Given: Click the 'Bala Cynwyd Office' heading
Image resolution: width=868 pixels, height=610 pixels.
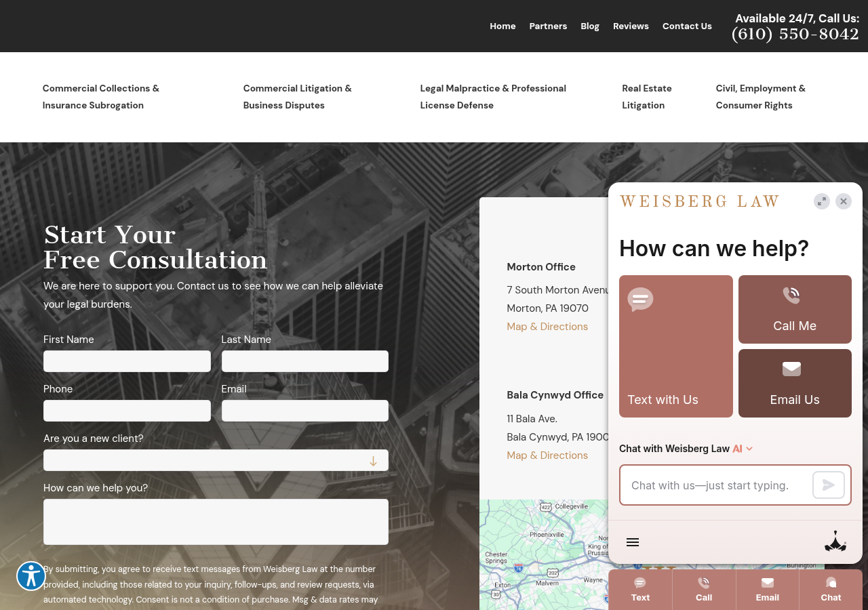Looking at the screenshot, I should pos(555,395).
